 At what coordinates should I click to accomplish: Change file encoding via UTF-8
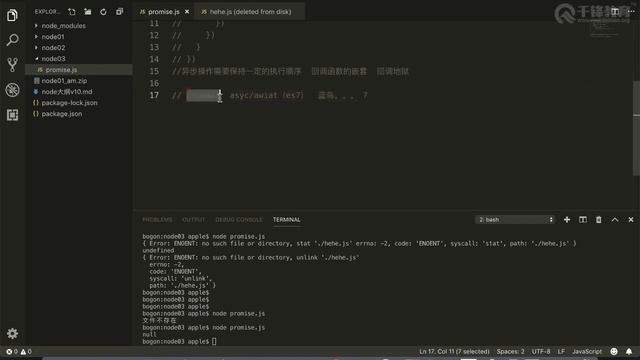pyautogui.click(x=541, y=351)
